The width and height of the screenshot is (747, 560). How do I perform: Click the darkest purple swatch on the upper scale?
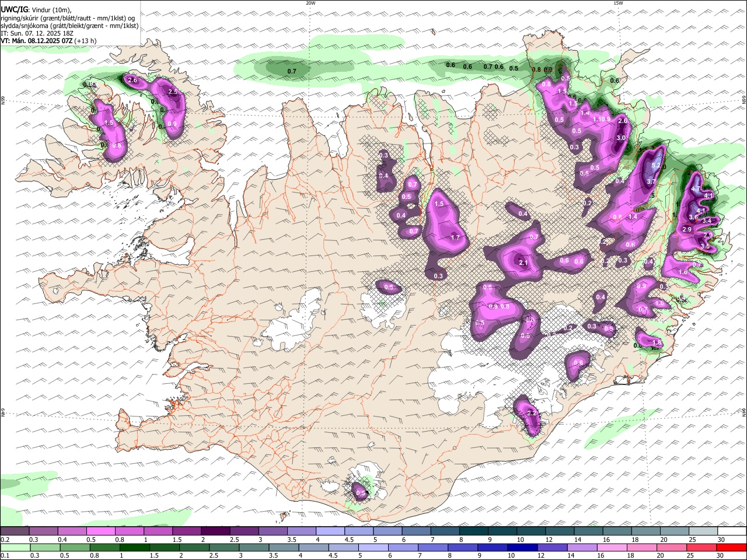click(x=215, y=531)
